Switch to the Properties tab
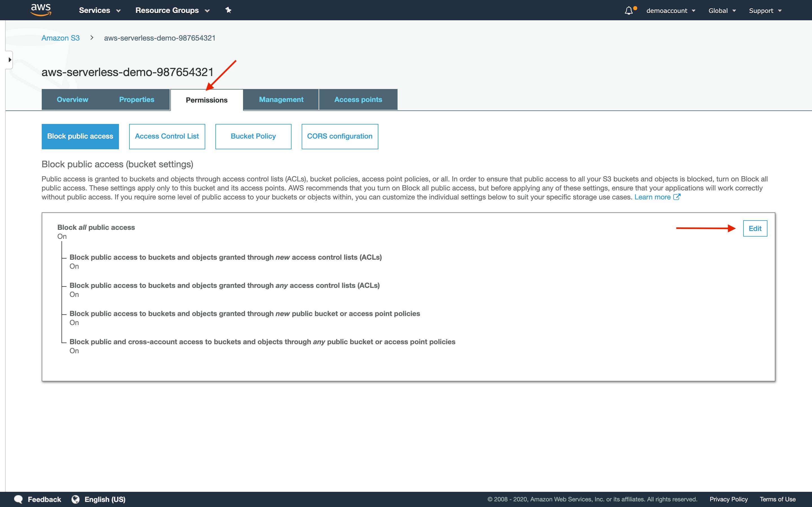 pyautogui.click(x=136, y=99)
